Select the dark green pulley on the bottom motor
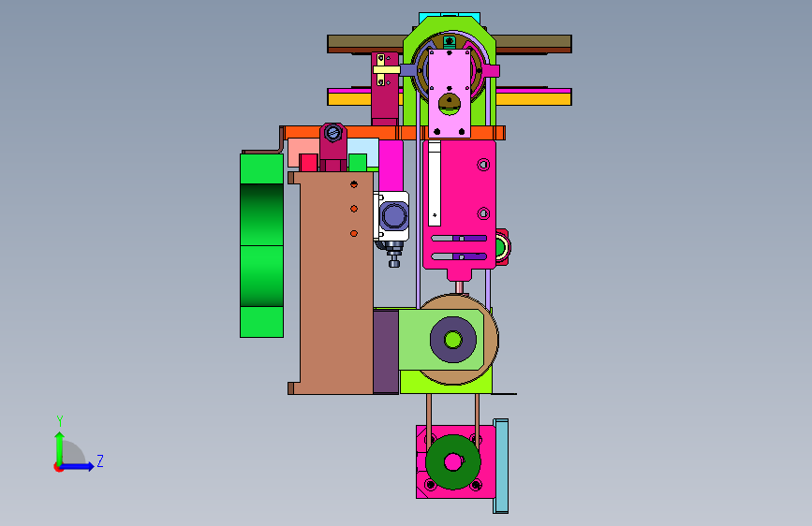Image resolution: width=812 pixels, height=526 pixels. pos(453,461)
